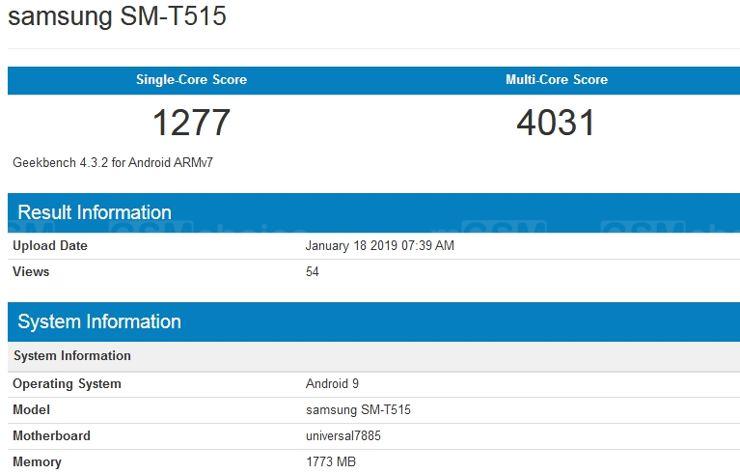
Task: Select the Model row label
Action: [x=31, y=409]
